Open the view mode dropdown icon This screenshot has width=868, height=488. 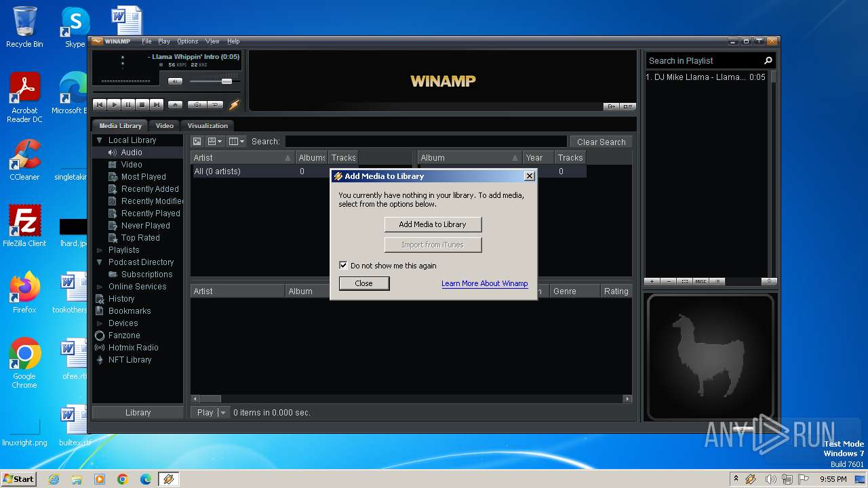[215, 142]
